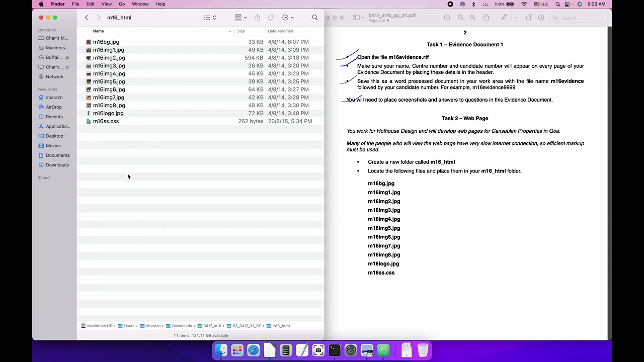644x362 pixels.
Task: Click the Preview window vertical scrollbar
Action: click(609, 183)
